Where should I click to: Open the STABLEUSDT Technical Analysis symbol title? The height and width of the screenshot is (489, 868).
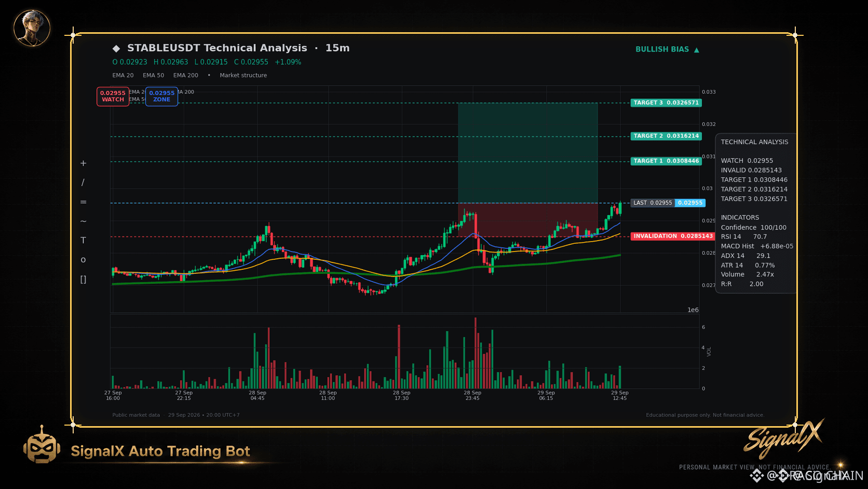(x=217, y=48)
